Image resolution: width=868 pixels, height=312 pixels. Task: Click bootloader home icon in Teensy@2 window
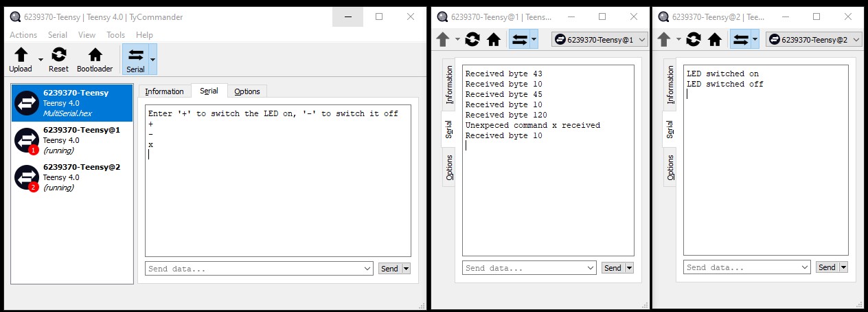[715, 39]
